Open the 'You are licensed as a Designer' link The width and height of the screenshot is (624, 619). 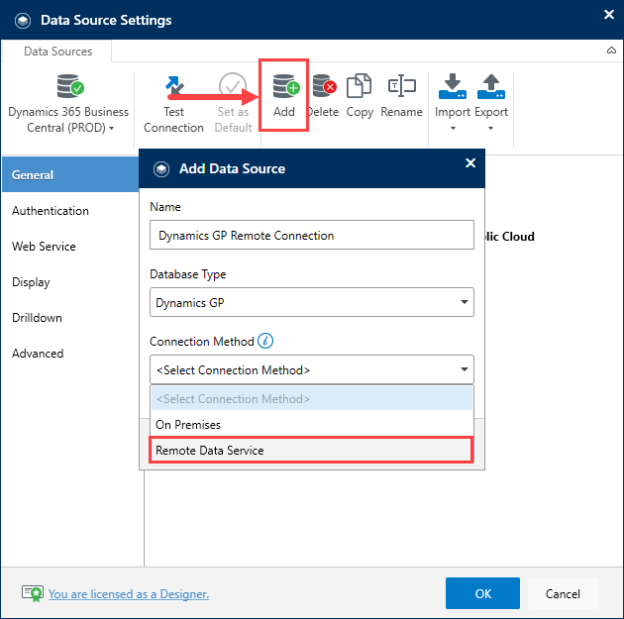pyautogui.click(x=129, y=594)
